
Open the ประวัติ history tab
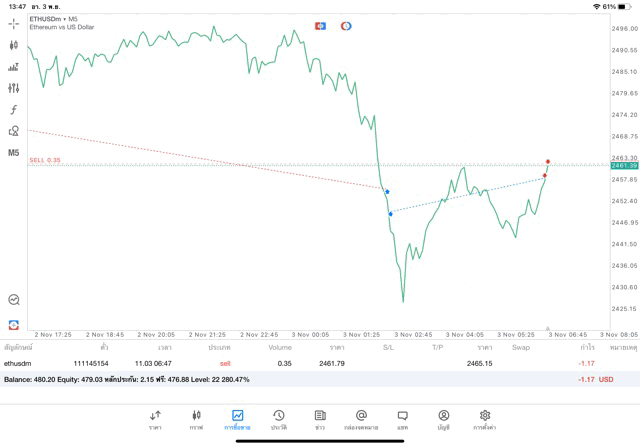pyautogui.click(x=279, y=419)
